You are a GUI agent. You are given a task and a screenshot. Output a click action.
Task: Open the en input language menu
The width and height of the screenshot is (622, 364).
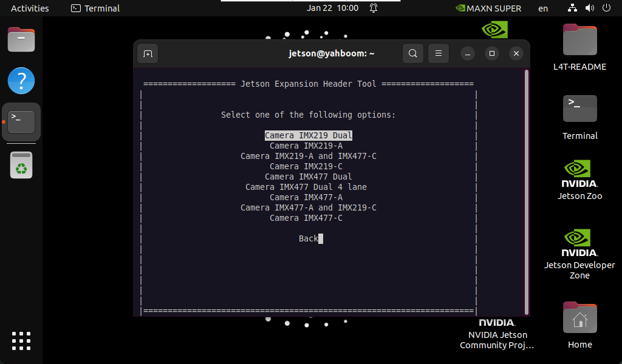pos(543,8)
